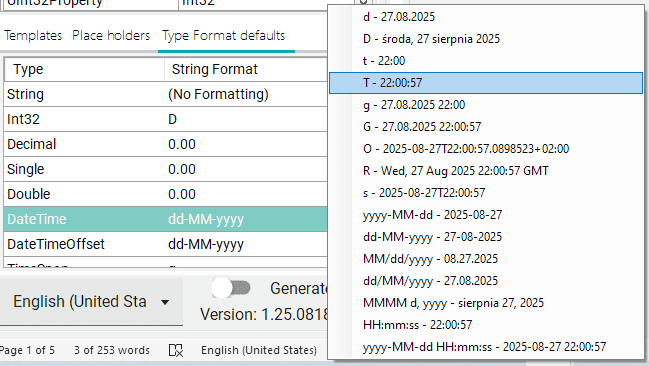Toggle the Generate switch
649x366 pixels.
231,288
